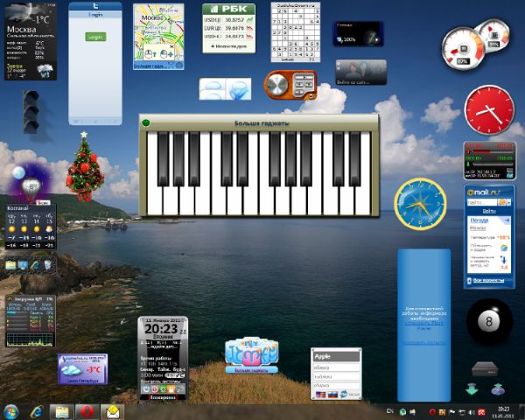Image resolution: width=525 pixels, height=420 pixels.
Task: Click the Magic 8 ball gadget
Action: (488, 321)
